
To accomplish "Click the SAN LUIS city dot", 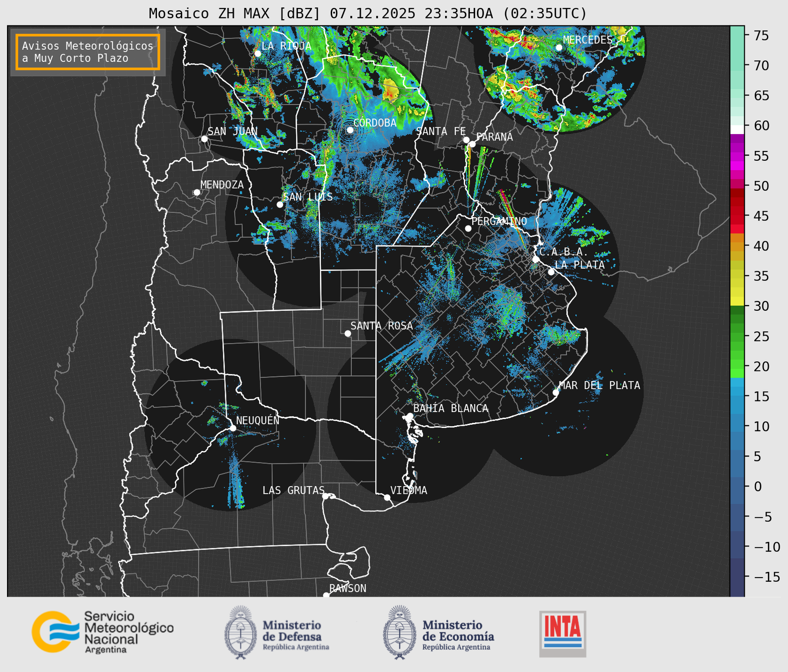I will coord(280,205).
